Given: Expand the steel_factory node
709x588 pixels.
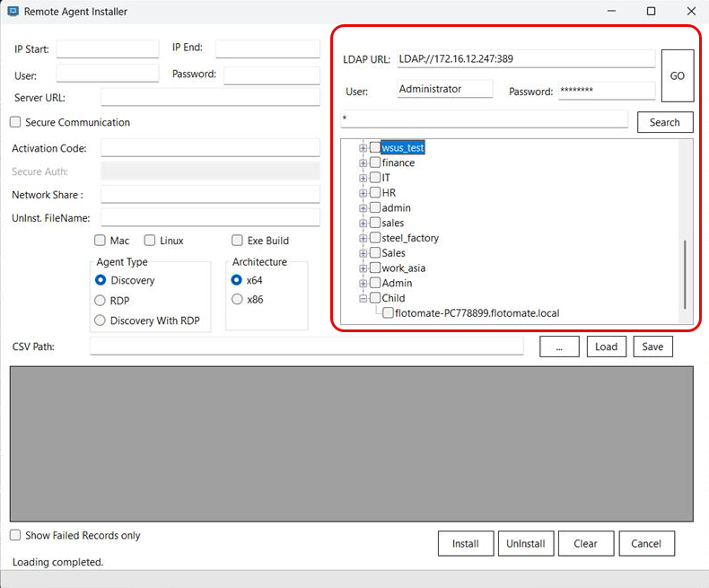Looking at the screenshot, I should [363, 238].
